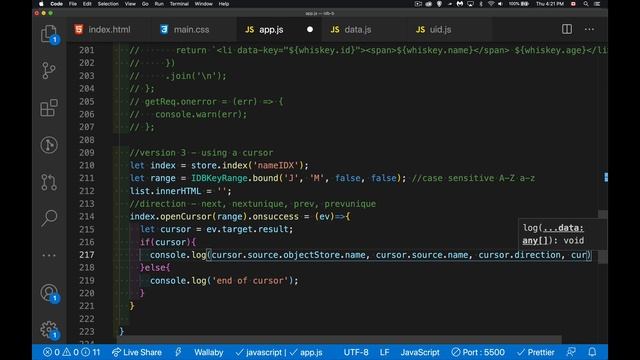
Task: Click the clock showing Thu 4:21 PM
Action: pos(550,4)
